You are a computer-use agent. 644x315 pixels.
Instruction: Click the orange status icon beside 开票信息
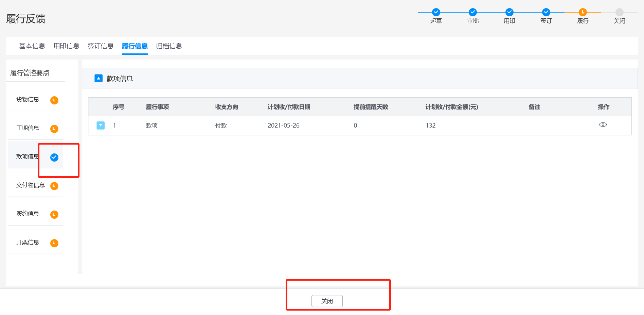click(x=54, y=243)
